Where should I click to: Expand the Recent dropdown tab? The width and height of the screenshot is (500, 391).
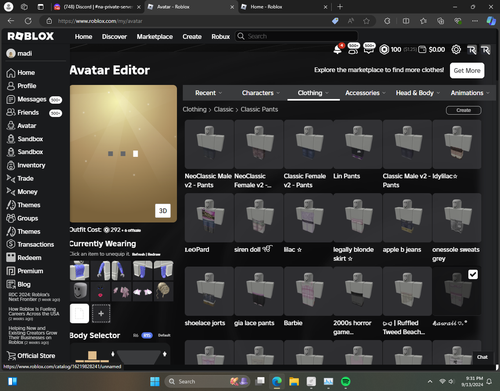208,93
